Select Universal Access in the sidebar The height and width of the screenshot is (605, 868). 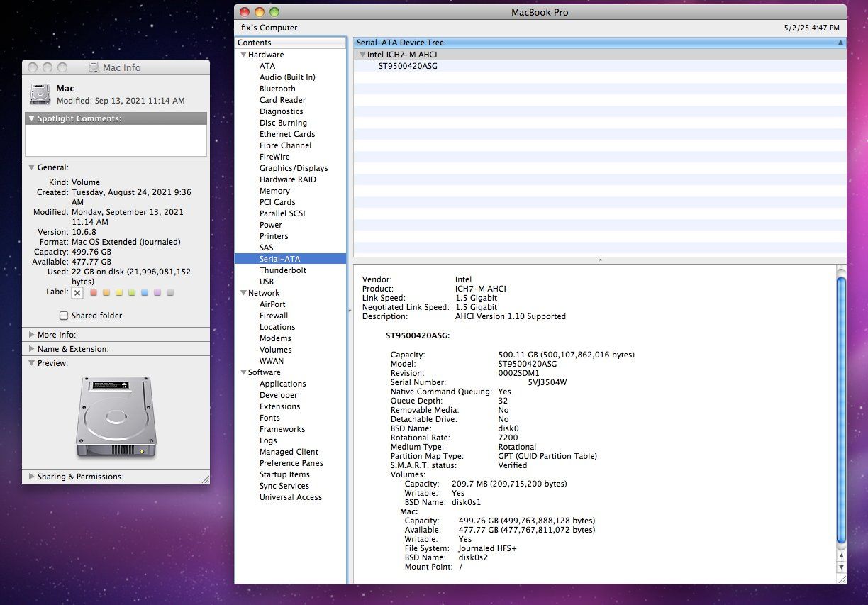point(290,497)
